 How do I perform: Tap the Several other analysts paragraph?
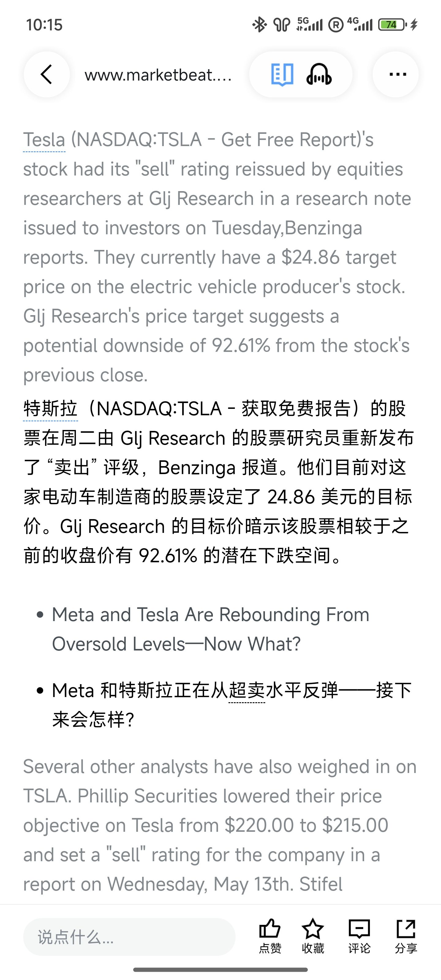coord(220,825)
